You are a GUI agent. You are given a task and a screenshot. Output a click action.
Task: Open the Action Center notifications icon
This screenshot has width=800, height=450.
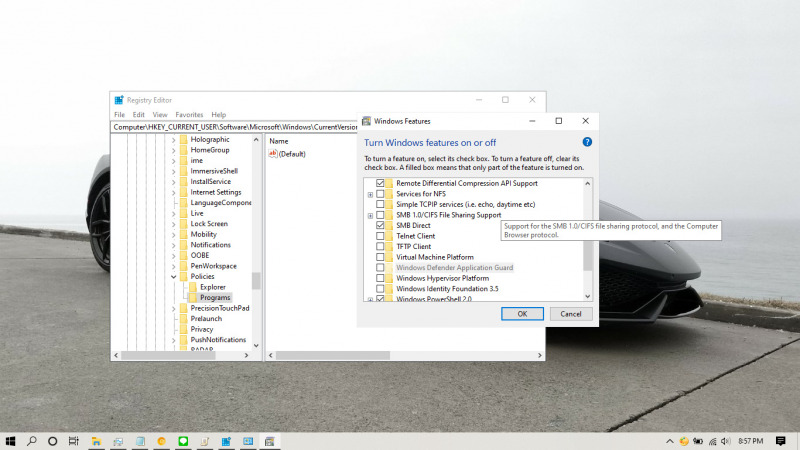[x=780, y=441]
